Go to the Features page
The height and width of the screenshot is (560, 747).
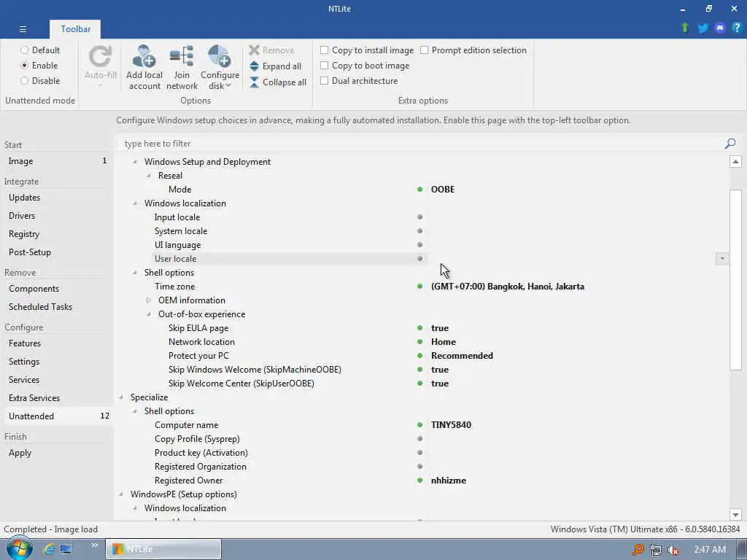57,343
